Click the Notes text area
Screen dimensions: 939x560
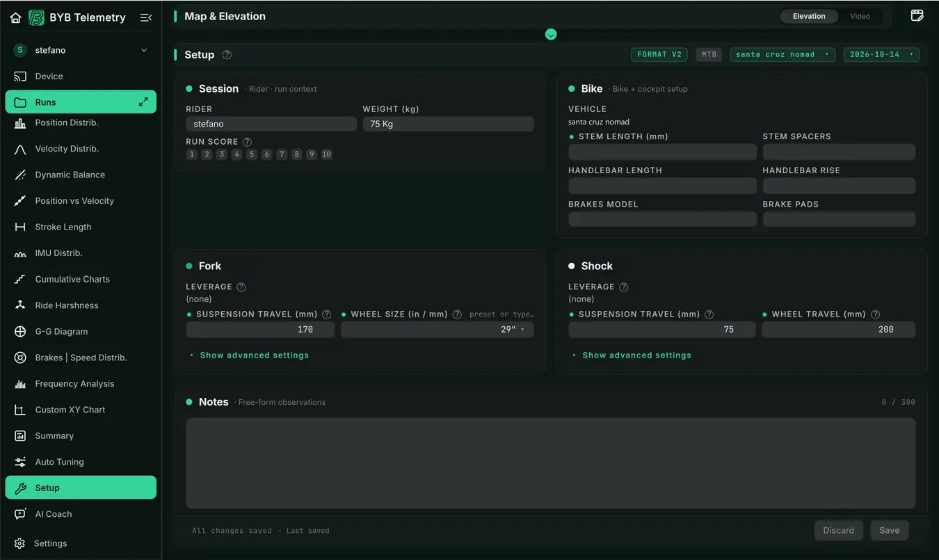click(551, 463)
